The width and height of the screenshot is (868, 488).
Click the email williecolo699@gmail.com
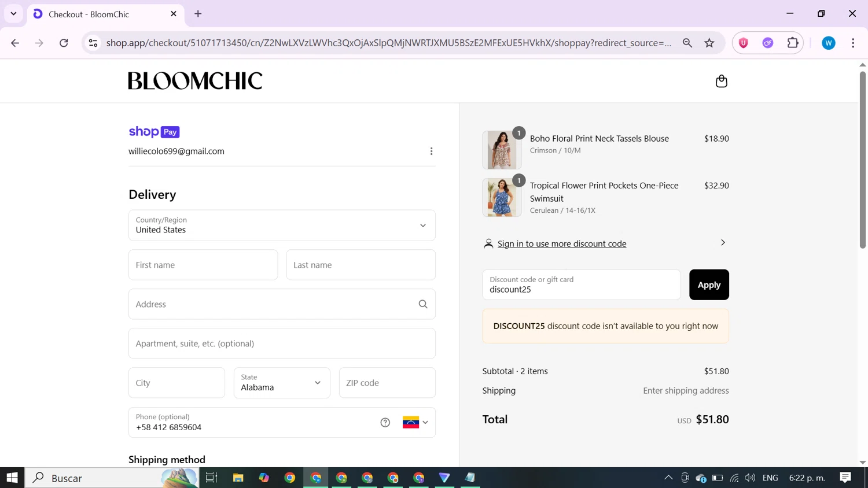(176, 151)
